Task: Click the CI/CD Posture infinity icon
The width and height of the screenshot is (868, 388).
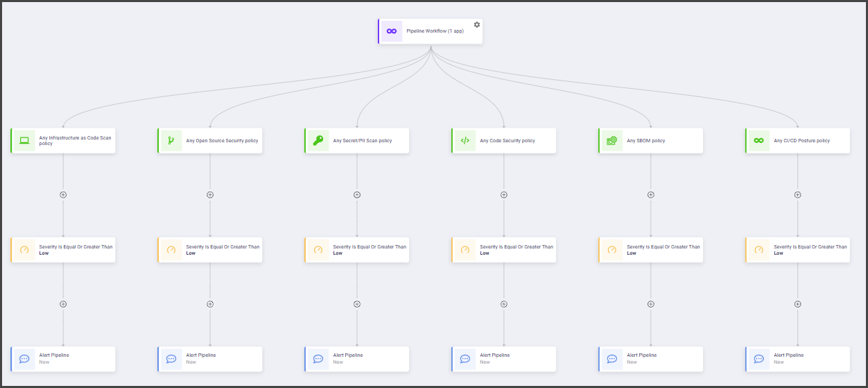Action: (x=759, y=140)
